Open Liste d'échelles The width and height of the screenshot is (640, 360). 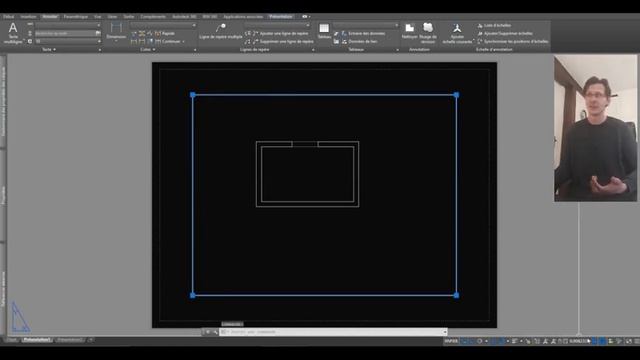click(494, 25)
